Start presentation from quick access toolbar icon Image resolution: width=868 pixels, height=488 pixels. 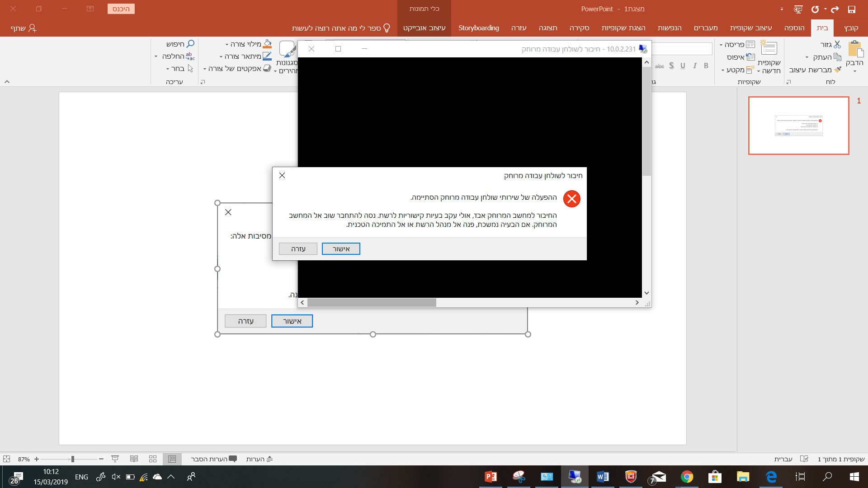(x=798, y=9)
